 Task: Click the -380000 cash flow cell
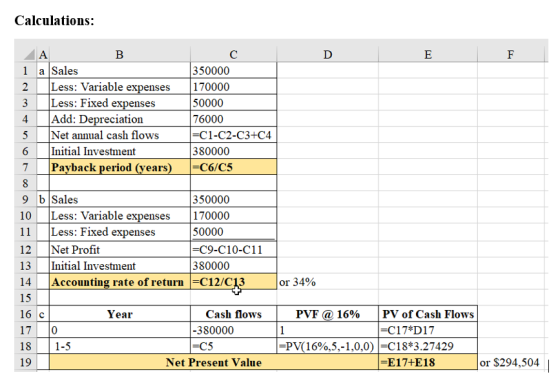pos(234,330)
